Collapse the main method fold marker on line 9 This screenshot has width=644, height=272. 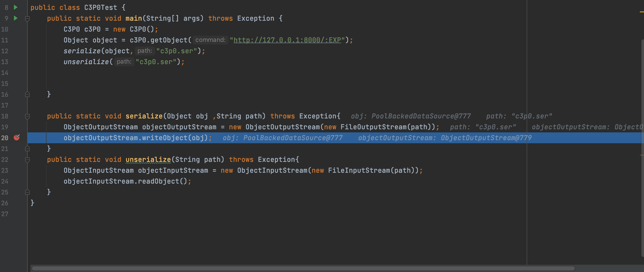(x=27, y=19)
